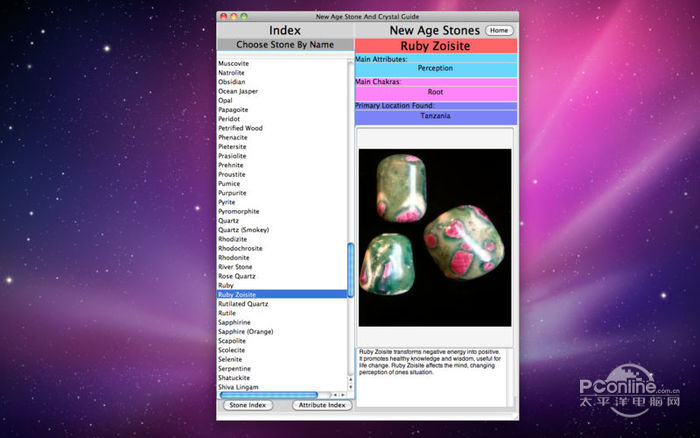Select Pyrite in the index
Image resolution: width=700 pixels, height=438 pixels.
[x=227, y=202]
